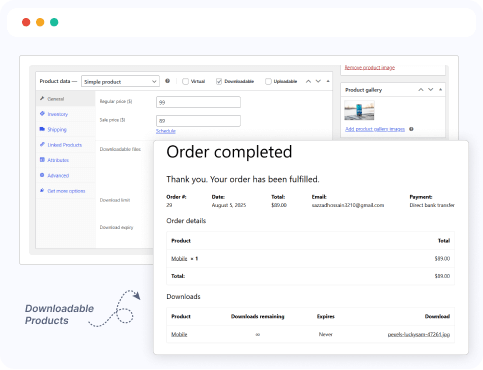
Task: Click the Advanced gear icon
Action: click(x=42, y=175)
